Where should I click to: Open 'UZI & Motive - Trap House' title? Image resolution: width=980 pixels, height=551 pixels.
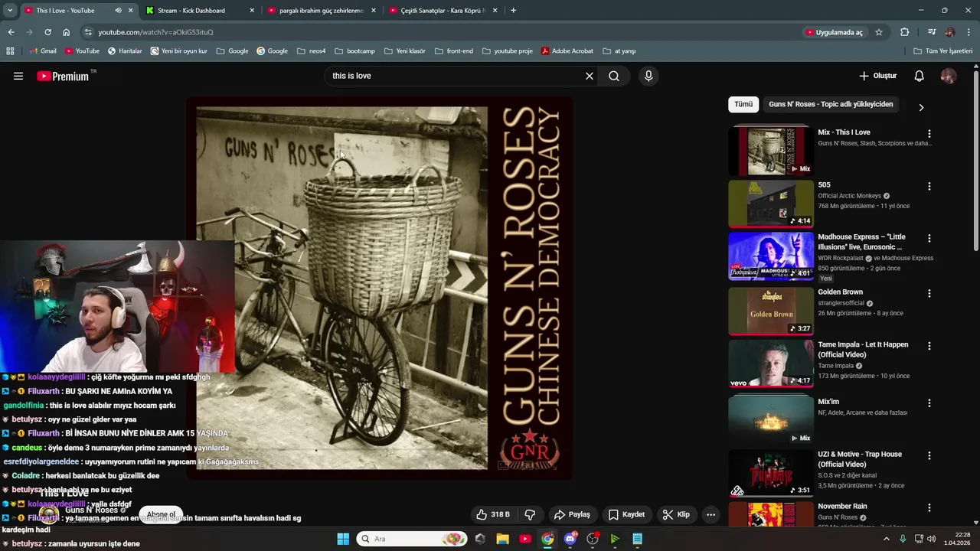pyautogui.click(x=860, y=459)
